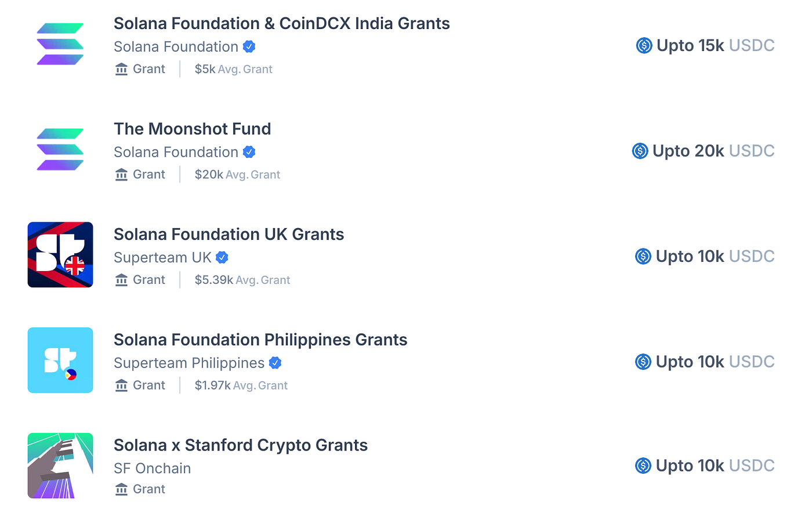Screen dimensions: 812x530
Task: Open the Superteam UK logo thumbnail
Action: point(60,255)
